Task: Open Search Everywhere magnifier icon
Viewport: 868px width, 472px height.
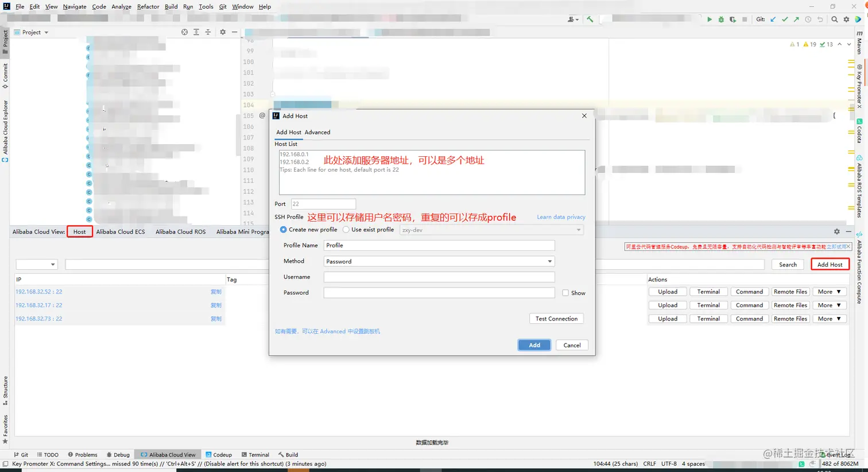Action: [x=834, y=20]
